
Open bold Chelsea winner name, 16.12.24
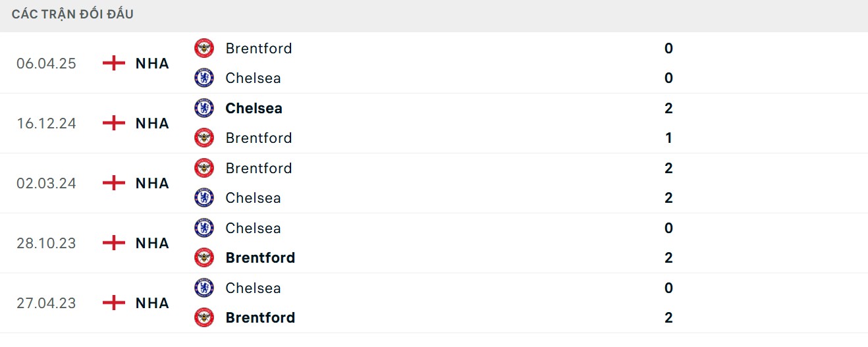click(x=254, y=108)
